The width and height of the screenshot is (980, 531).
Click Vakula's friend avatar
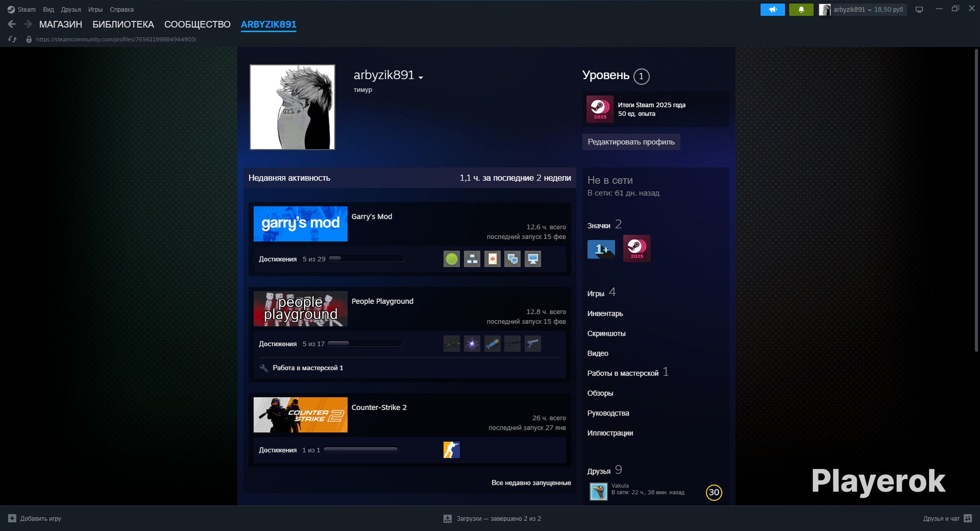599,491
